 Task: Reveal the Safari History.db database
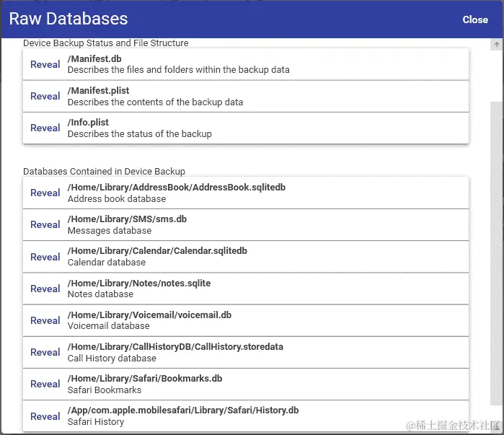[45, 416]
